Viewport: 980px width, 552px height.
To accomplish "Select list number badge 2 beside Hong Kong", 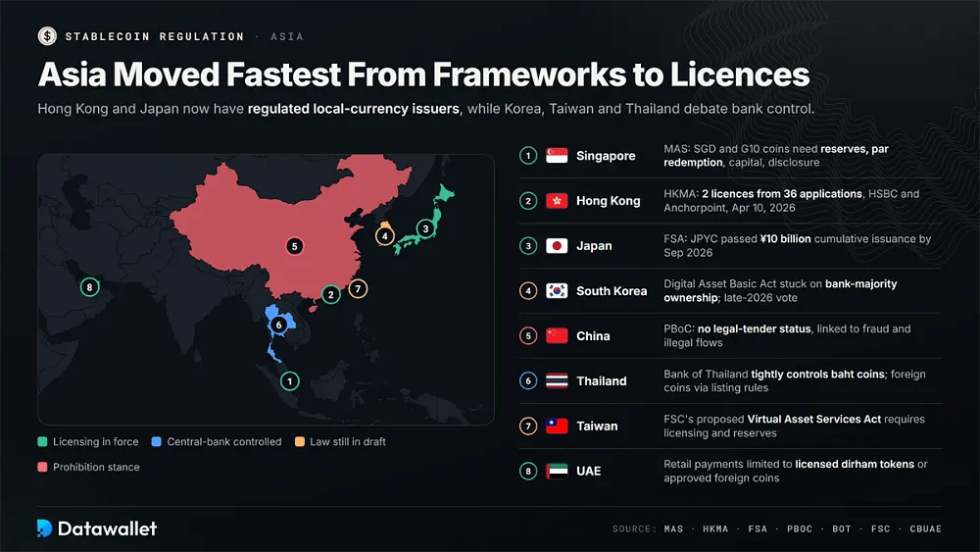I will pyautogui.click(x=528, y=201).
